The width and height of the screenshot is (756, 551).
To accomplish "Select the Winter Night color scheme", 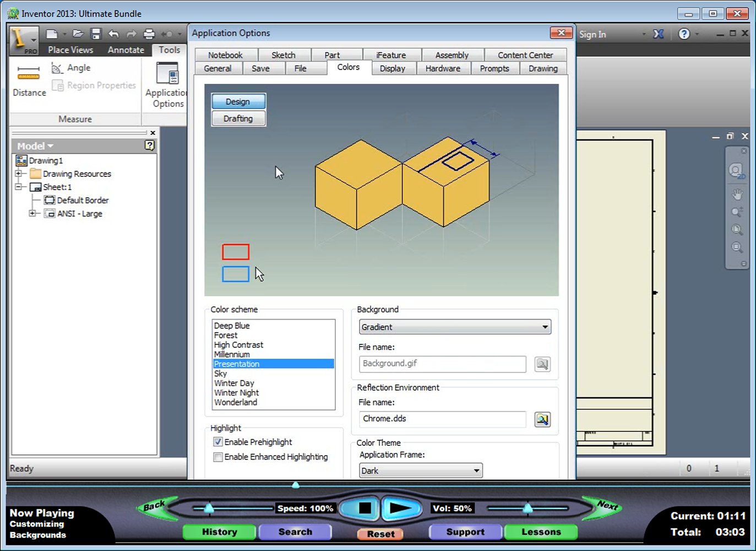I will [236, 393].
